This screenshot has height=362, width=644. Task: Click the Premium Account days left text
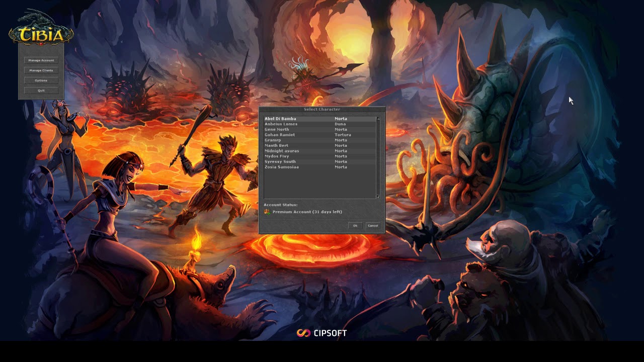click(x=307, y=212)
